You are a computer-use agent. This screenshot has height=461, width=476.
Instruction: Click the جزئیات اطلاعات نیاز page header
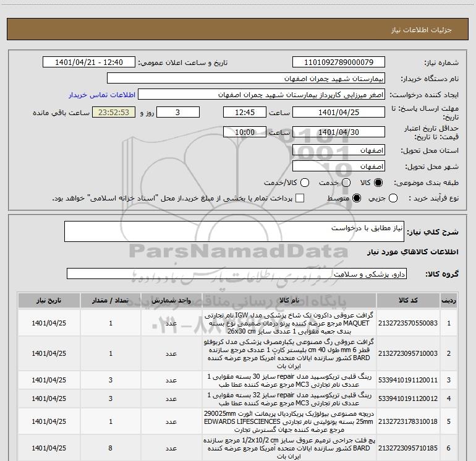point(421,30)
